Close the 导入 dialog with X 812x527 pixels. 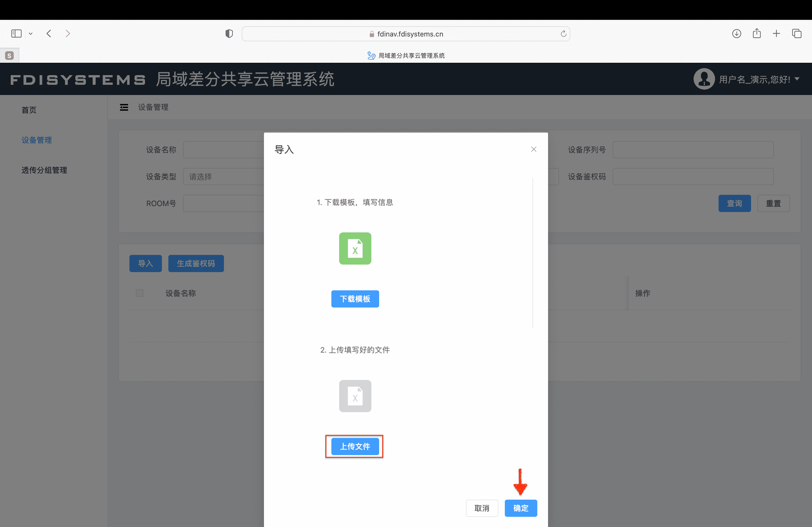(534, 149)
